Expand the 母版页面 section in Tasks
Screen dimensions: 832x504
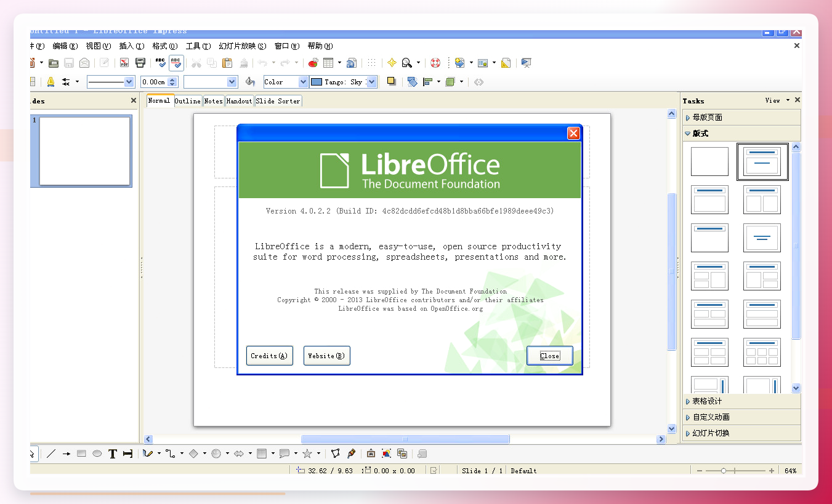741,117
